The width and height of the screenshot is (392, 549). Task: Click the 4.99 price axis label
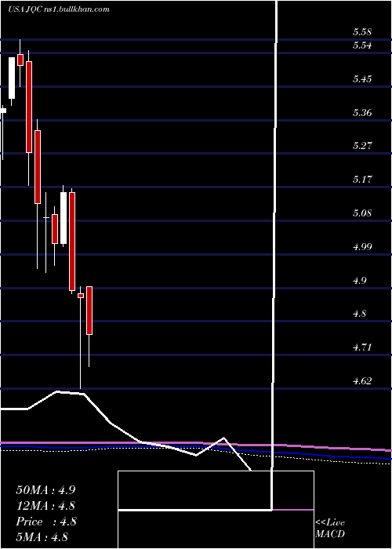[x=362, y=247]
